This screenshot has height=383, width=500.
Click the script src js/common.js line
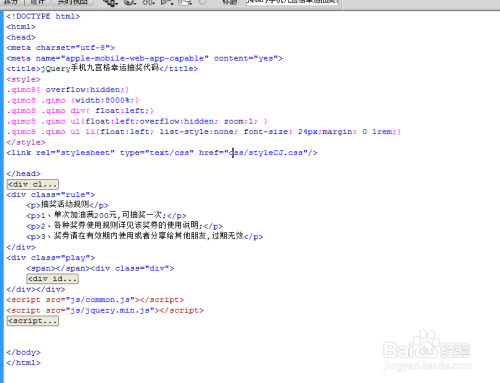(x=95, y=300)
